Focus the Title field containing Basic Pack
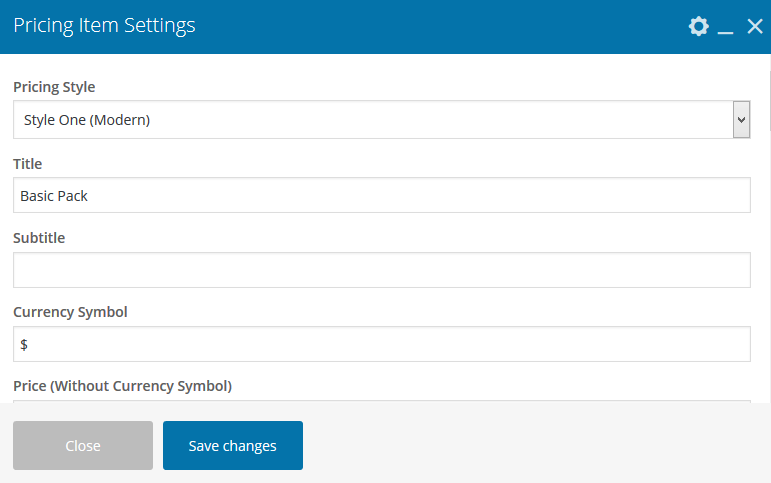 click(x=381, y=196)
